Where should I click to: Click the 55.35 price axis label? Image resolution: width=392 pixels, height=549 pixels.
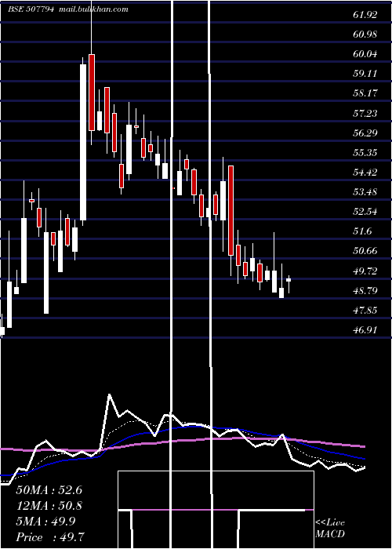(x=365, y=153)
